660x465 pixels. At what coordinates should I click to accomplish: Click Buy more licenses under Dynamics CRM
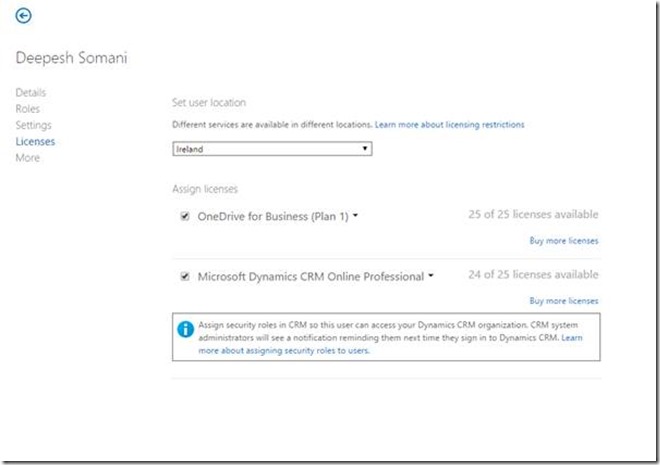[x=563, y=301]
